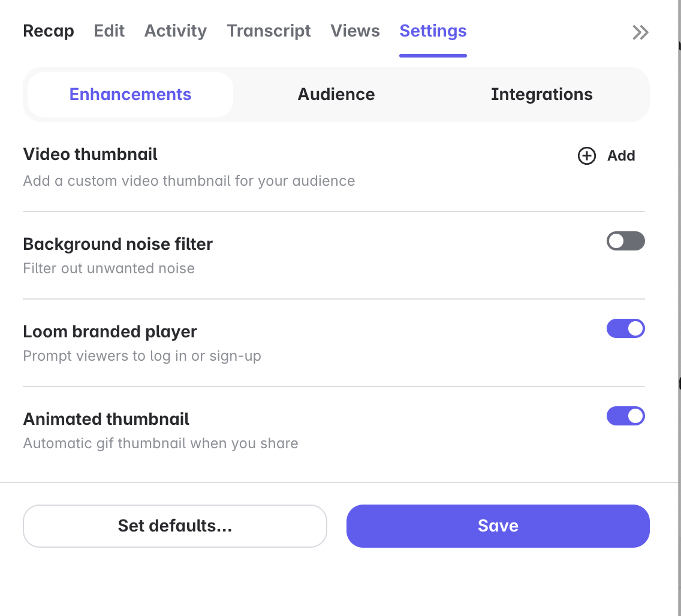
Task: Select the Enhancements settings section
Action: pyautogui.click(x=130, y=95)
